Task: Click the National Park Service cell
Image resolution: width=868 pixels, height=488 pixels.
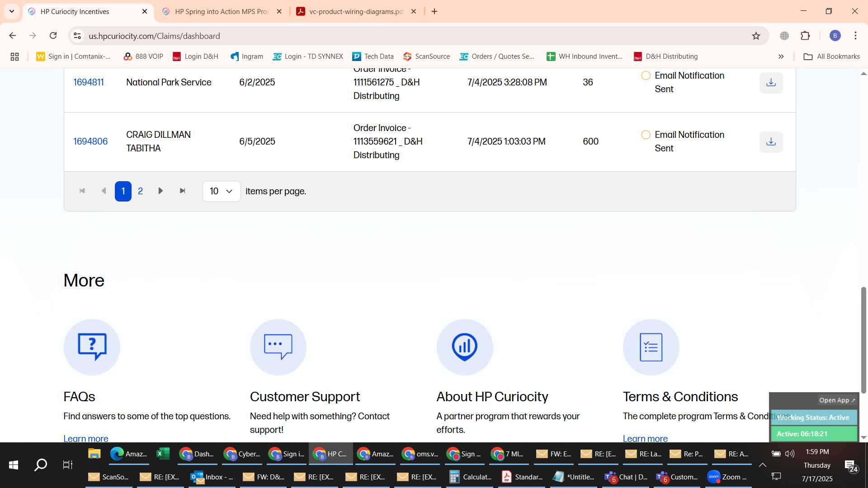Action: click(x=169, y=82)
